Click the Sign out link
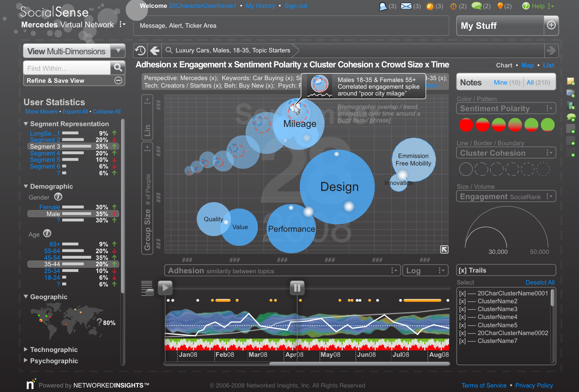This screenshot has width=579, height=392. point(296,6)
